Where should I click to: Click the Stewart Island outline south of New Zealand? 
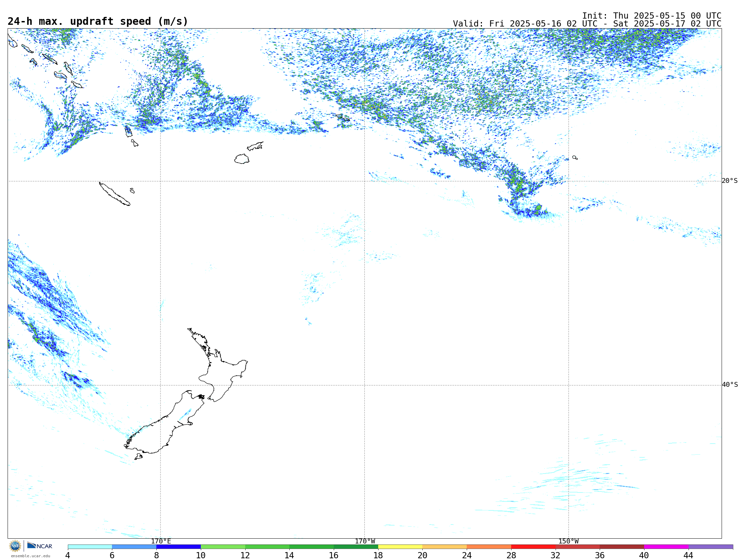click(138, 457)
